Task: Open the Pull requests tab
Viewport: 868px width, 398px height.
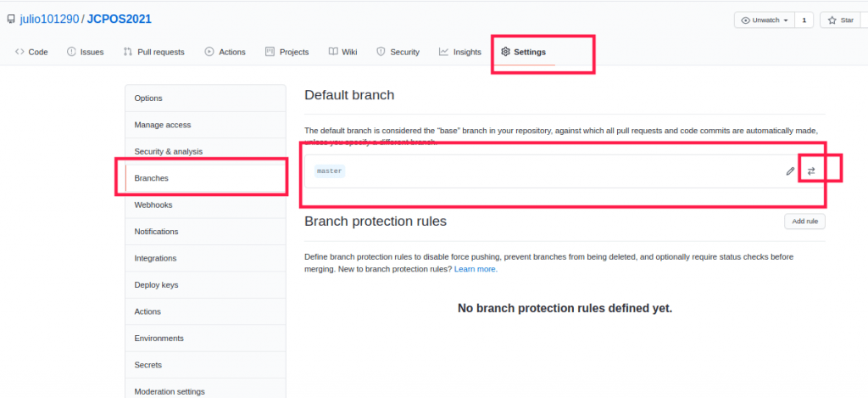Action: 153,52
